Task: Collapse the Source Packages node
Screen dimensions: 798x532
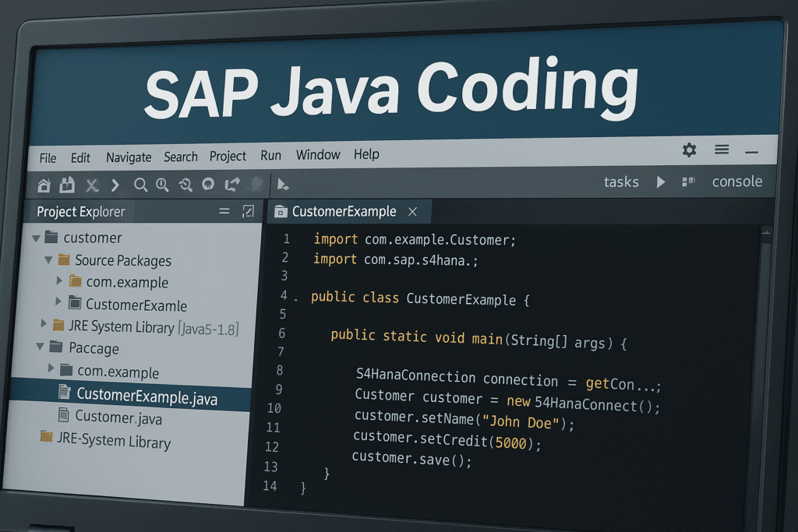Action: [x=49, y=260]
